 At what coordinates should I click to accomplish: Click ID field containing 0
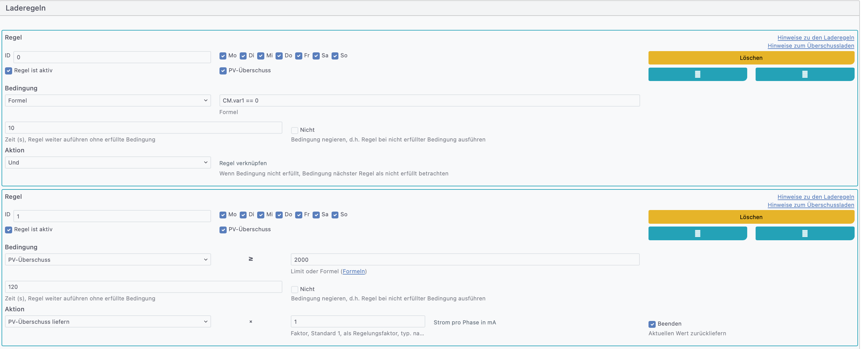pos(112,57)
